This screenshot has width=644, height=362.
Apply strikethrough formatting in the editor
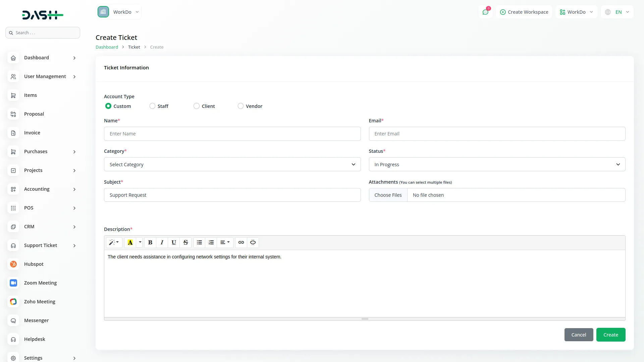tap(185, 242)
